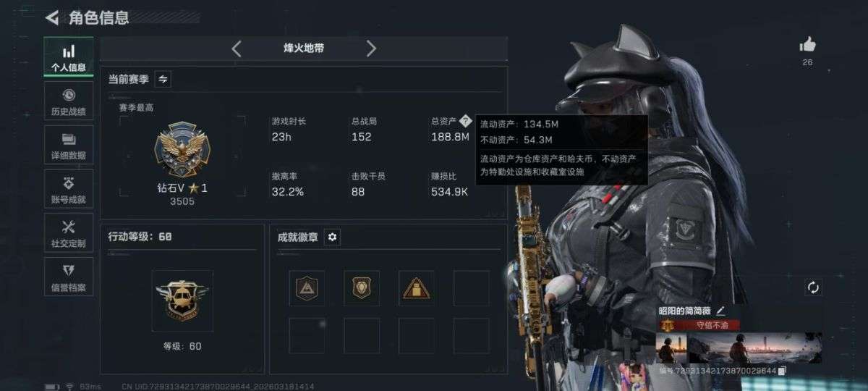Open the 成就徽章 gear settings
868x391 pixels.
[x=332, y=237]
